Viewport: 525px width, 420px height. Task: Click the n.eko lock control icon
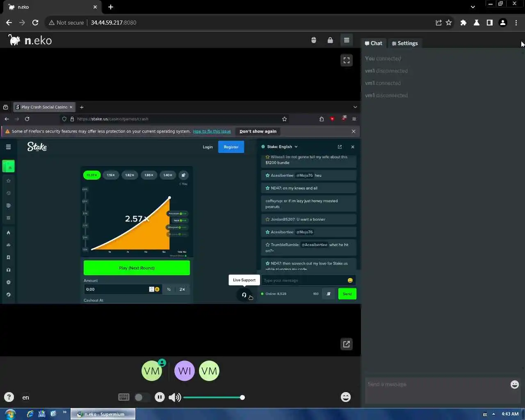pos(330,40)
